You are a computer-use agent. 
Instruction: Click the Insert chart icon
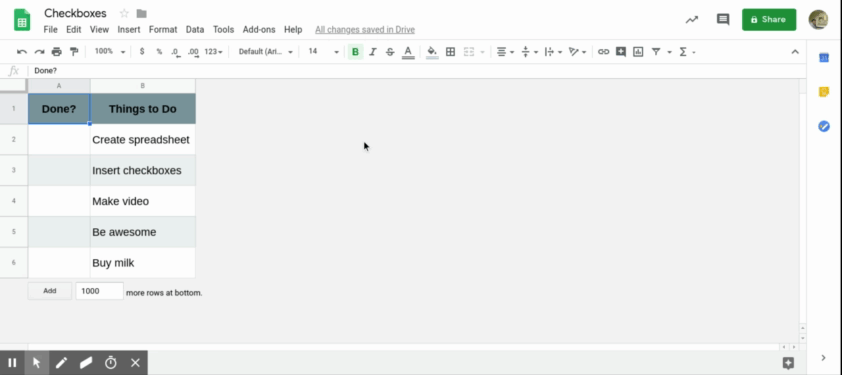[x=638, y=52]
